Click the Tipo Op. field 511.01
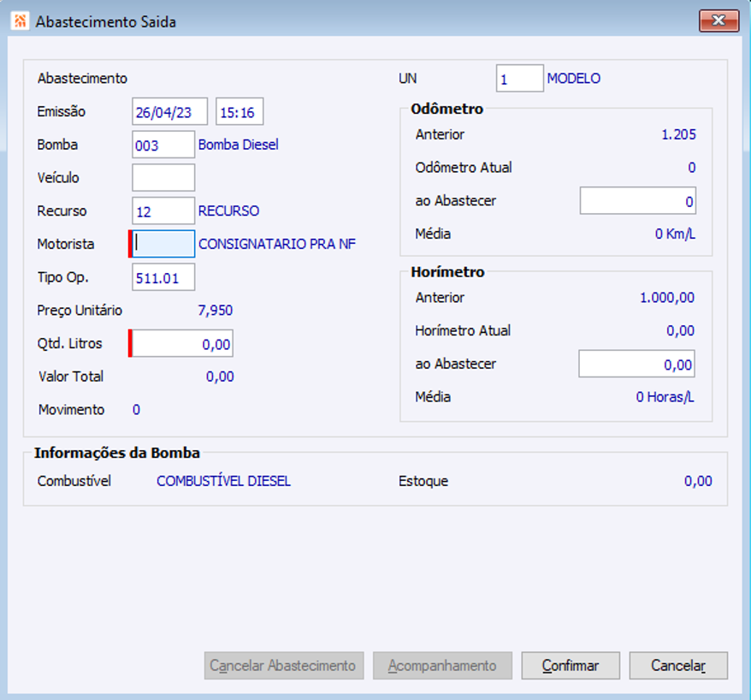Screen dimensions: 751x700 (x=163, y=277)
